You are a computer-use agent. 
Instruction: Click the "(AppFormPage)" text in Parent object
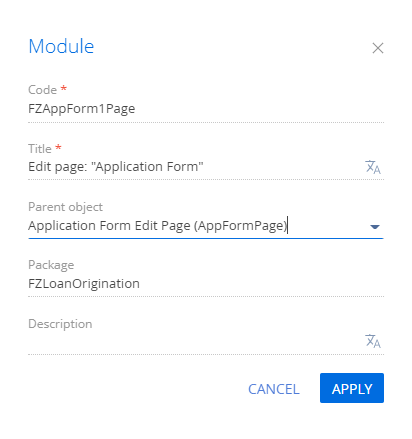coord(240,226)
